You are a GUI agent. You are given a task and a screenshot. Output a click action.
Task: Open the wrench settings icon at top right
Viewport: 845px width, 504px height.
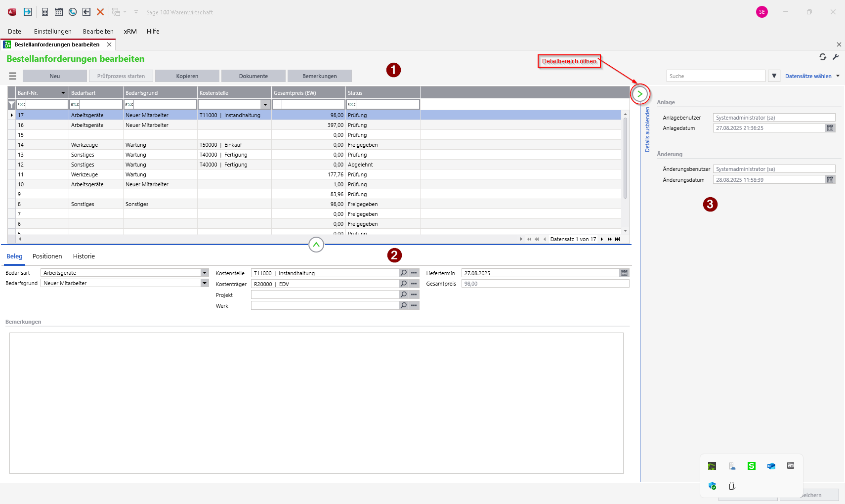(836, 57)
